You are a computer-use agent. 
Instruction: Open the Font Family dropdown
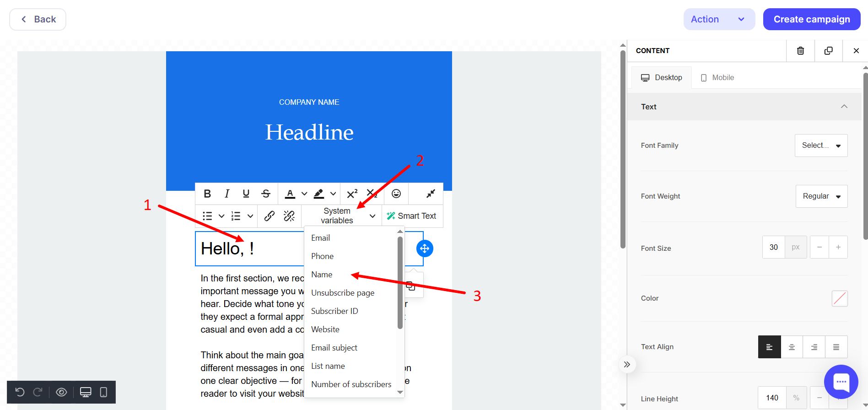(821, 146)
